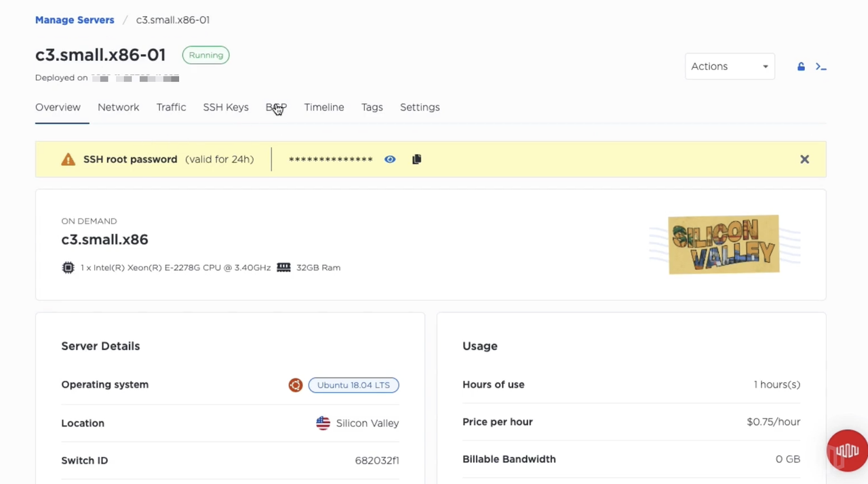Click the Hours of use label
868x484 pixels.
[494, 384]
